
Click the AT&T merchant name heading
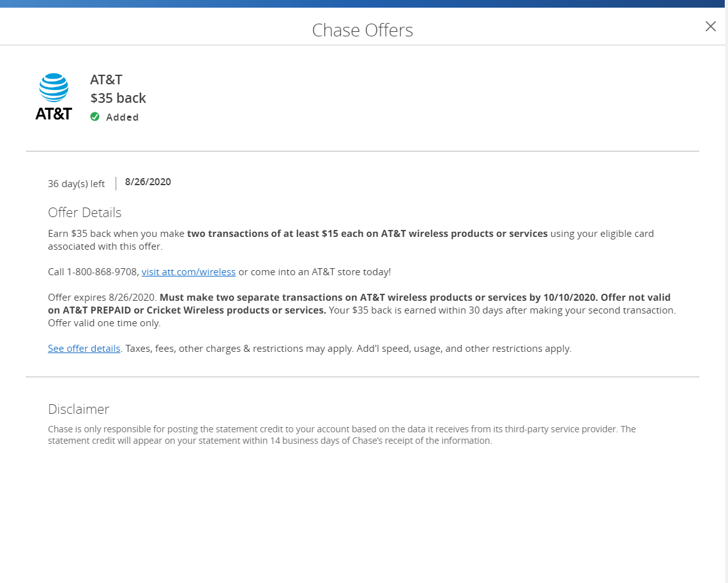click(x=106, y=80)
